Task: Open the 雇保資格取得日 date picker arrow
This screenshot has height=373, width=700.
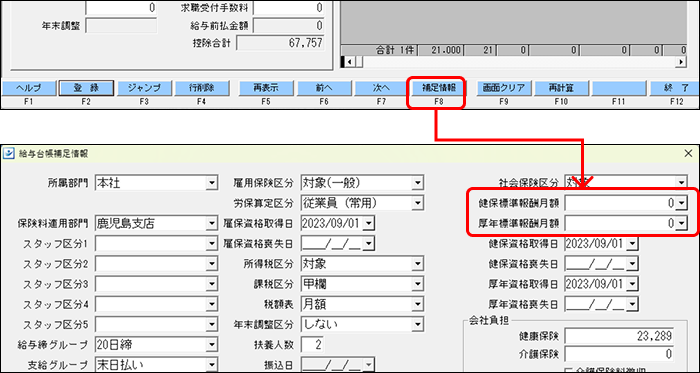Action: [x=368, y=224]
